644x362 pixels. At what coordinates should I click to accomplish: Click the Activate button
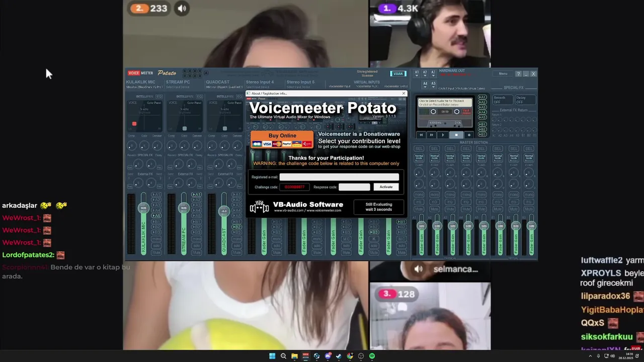click(386, 187)
